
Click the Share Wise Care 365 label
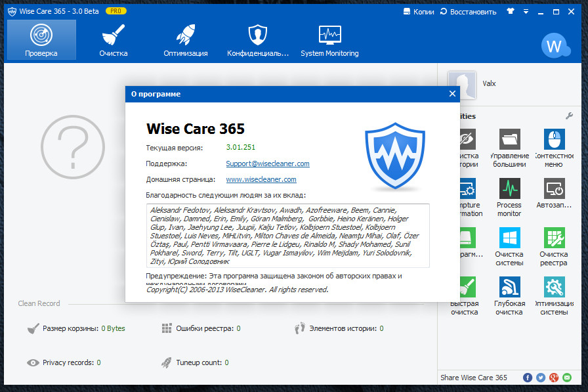[474, 378]
